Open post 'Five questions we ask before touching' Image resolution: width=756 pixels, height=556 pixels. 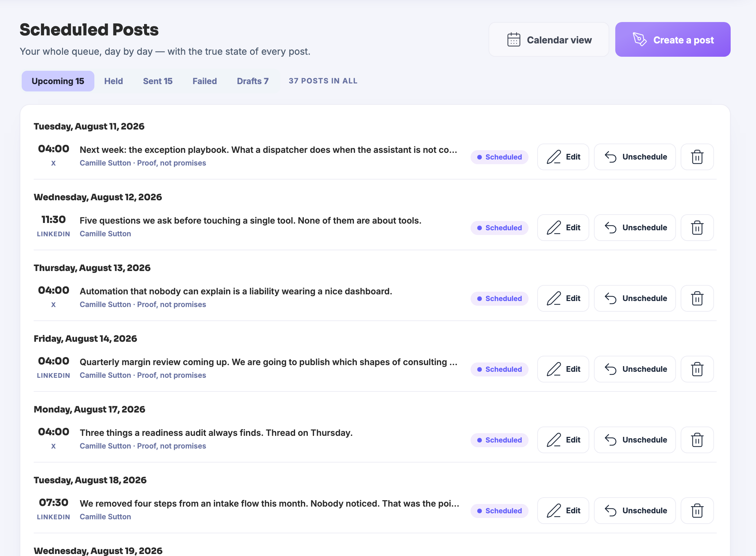click(x=250, y=221)
